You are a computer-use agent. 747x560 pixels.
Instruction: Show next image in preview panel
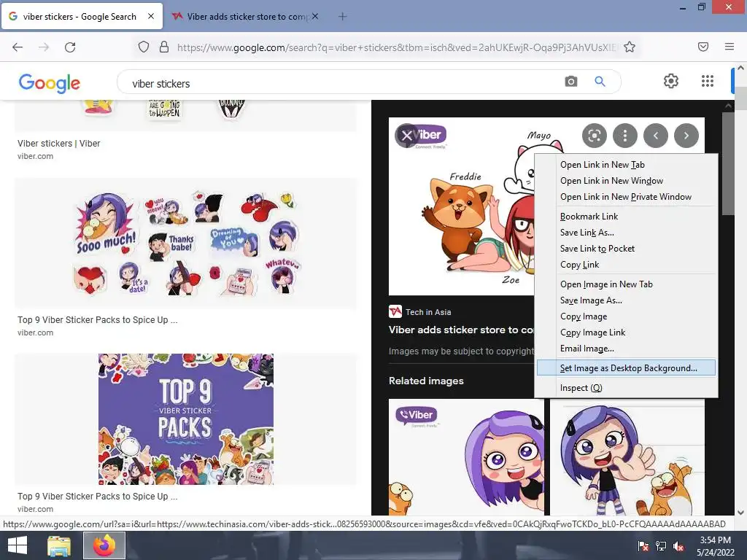(x=686, y=136)
